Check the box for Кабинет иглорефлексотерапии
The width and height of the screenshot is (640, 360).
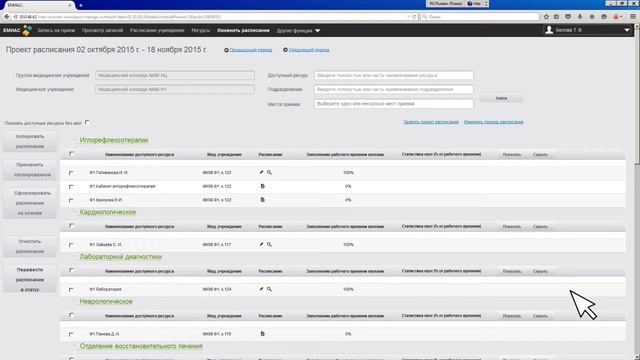click(71, 187)
